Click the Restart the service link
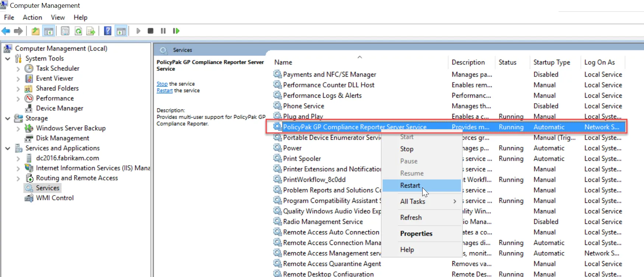 click(x=164, y=91)
